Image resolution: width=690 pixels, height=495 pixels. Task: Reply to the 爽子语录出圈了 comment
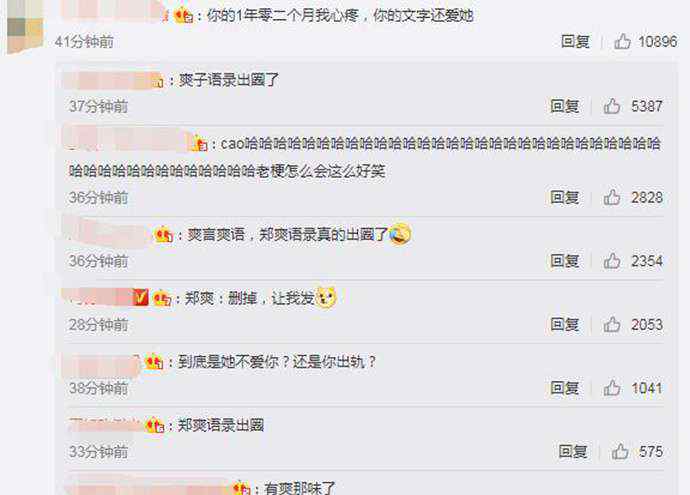(x=565, y=106)
